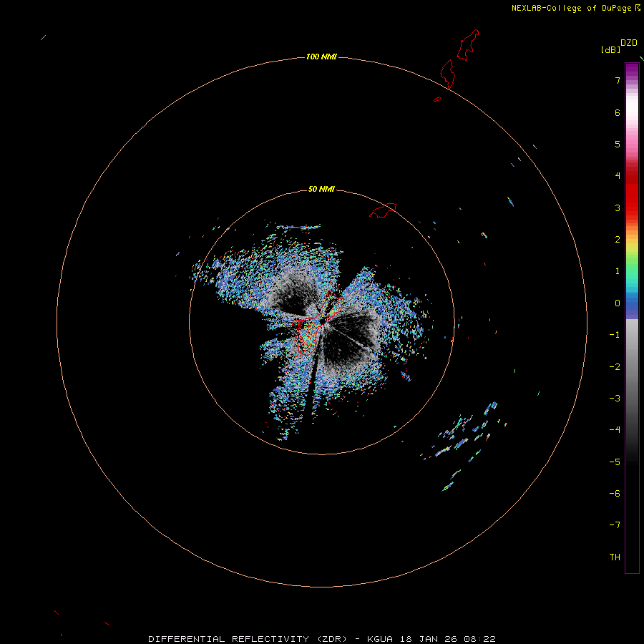644x644 pixels.
Task: Click the -4 dB tick label on the color scale
Action: [x=615, y=430]
